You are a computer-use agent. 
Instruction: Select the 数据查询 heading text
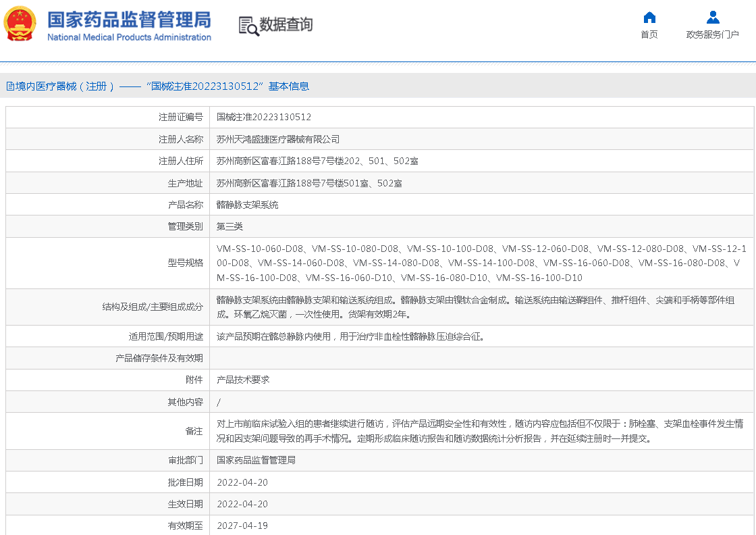(x=286, y=25)
